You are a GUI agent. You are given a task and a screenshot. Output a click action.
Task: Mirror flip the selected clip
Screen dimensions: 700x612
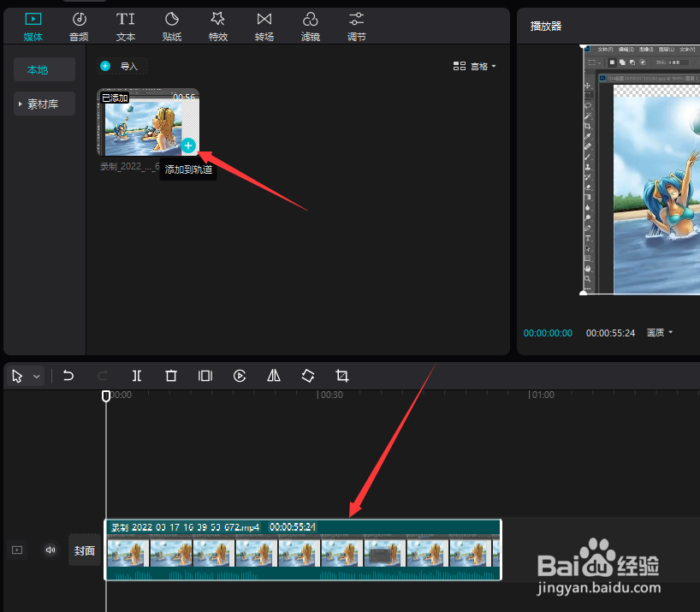tap(274, 376)
